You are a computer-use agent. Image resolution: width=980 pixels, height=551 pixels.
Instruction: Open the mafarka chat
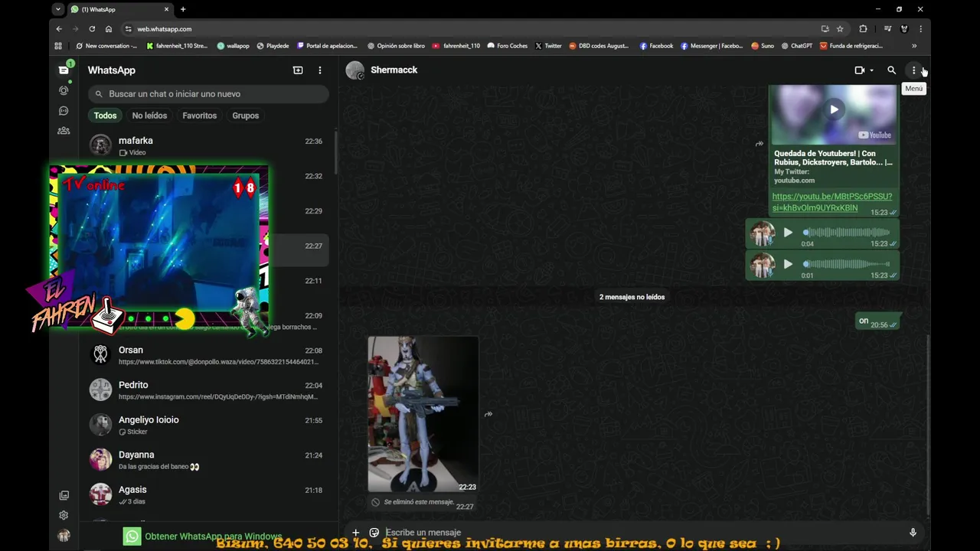207,145
